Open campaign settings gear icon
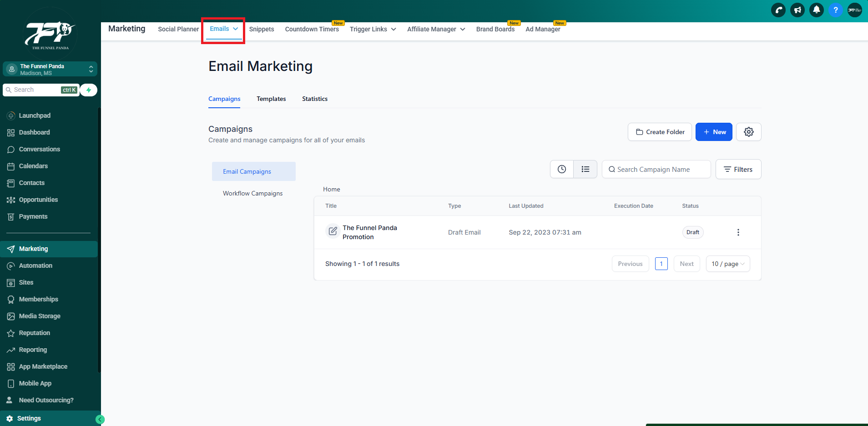The image size is (868, 426). pyautogui.click(x=748, y=132)
